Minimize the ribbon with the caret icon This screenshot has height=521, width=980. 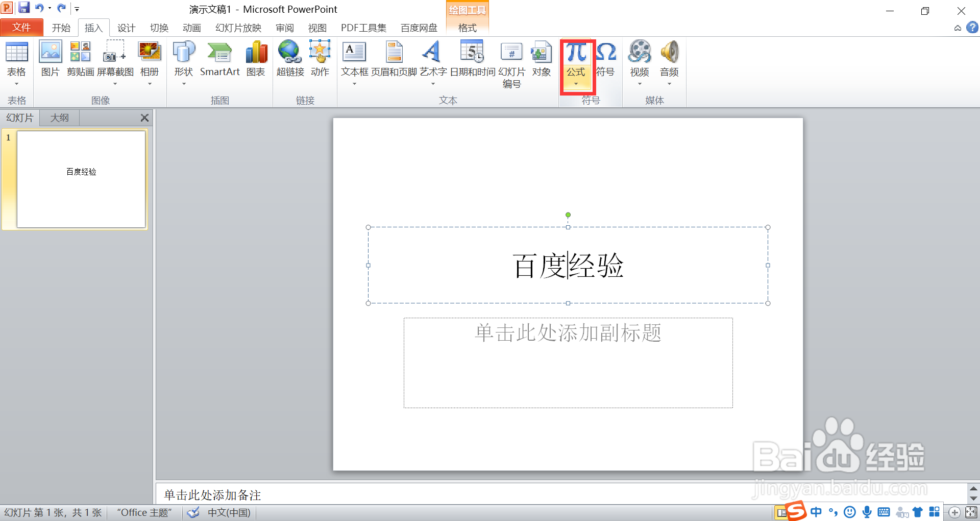coord(958,28)
